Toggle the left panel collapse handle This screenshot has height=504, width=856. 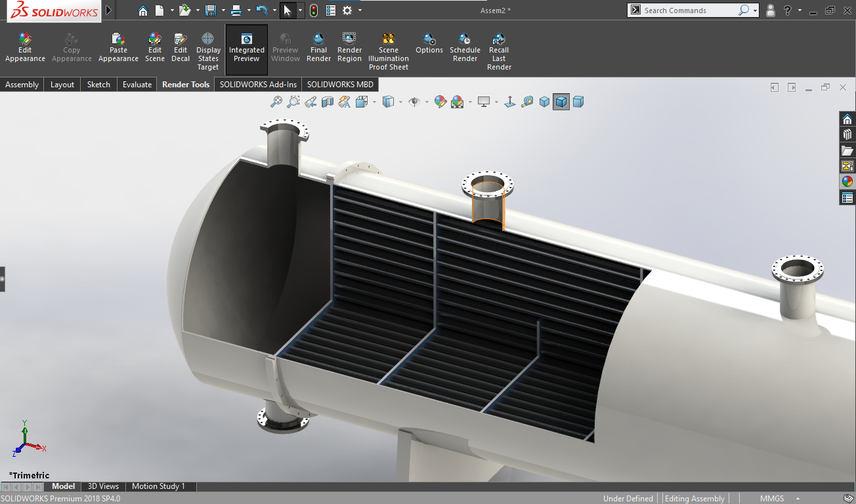click(x=3, y=279)
